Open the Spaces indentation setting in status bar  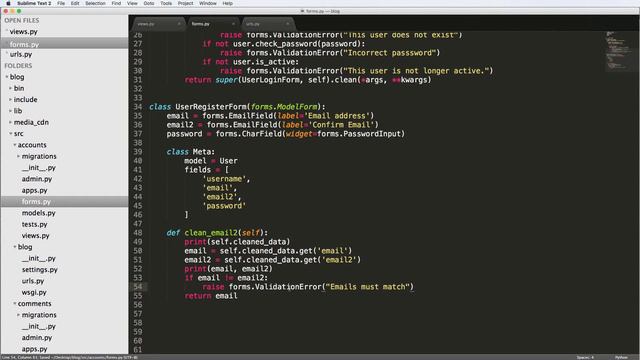[585, 357]
